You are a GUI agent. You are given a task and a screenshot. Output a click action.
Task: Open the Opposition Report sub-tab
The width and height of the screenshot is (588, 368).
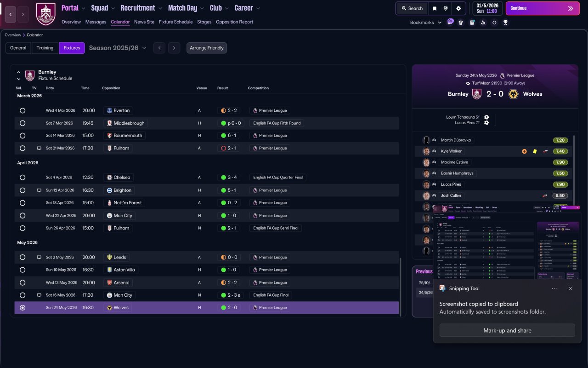(x=234, y=22)
